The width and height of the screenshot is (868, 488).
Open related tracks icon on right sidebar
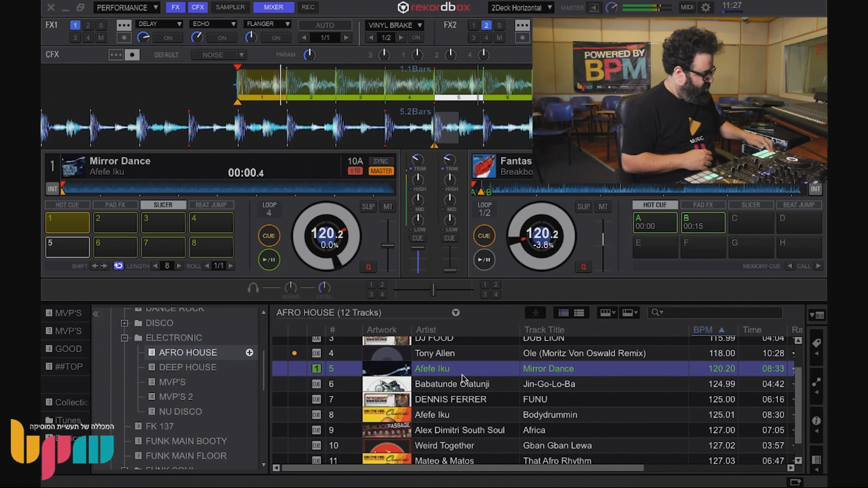tap(816, 382)
